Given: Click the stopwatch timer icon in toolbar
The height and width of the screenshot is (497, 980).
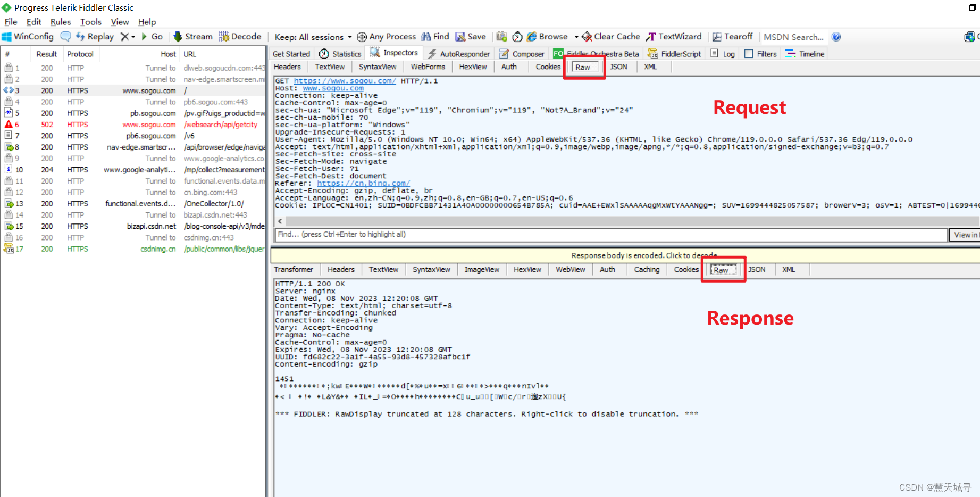Looking at the screenshot, I should [x=517, y=37].
